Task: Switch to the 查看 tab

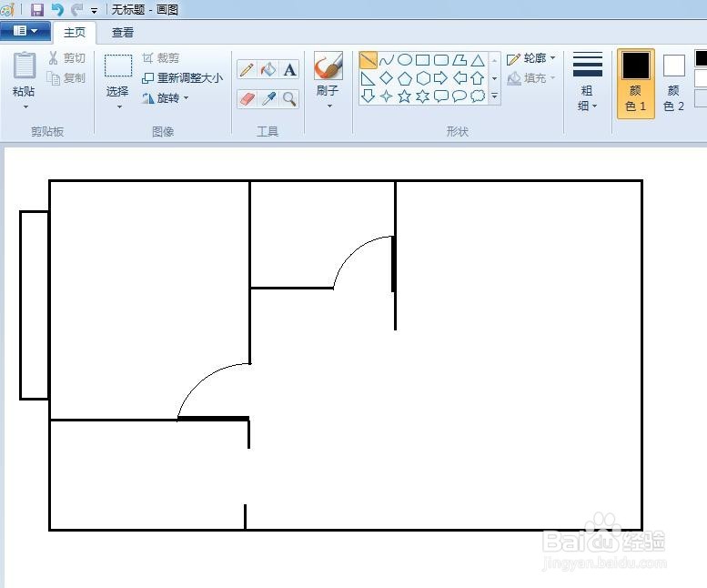Action: click(x=123, y=33)
